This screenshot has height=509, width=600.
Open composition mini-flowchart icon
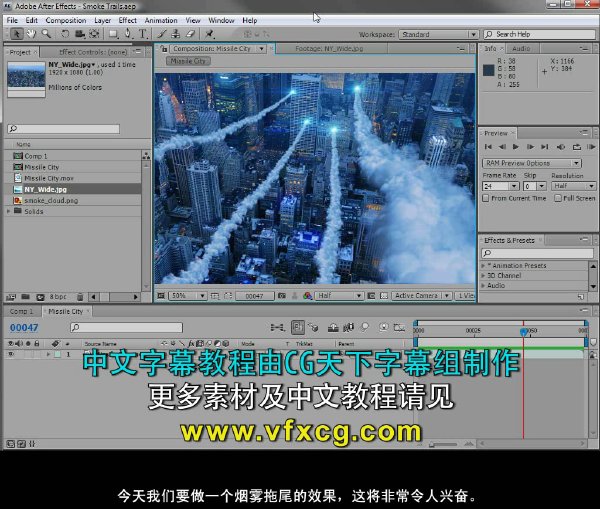[x=277, y=327]
